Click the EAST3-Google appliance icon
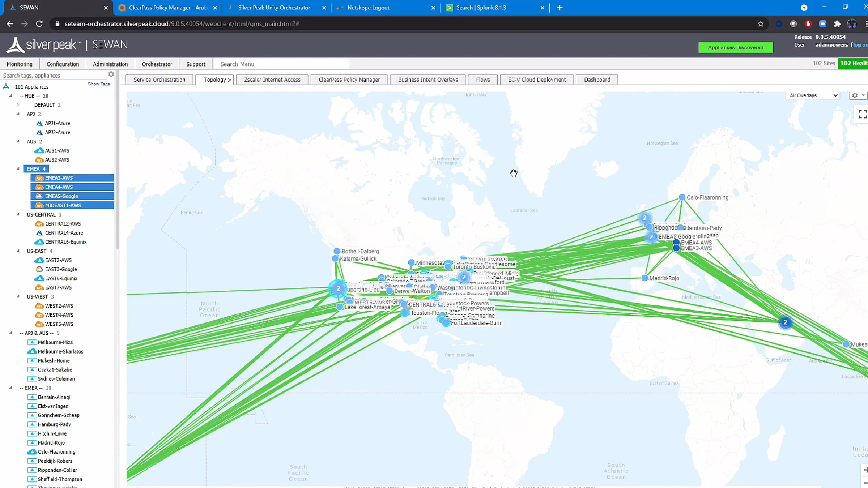868x488 pixels. (x=39, y=269)
